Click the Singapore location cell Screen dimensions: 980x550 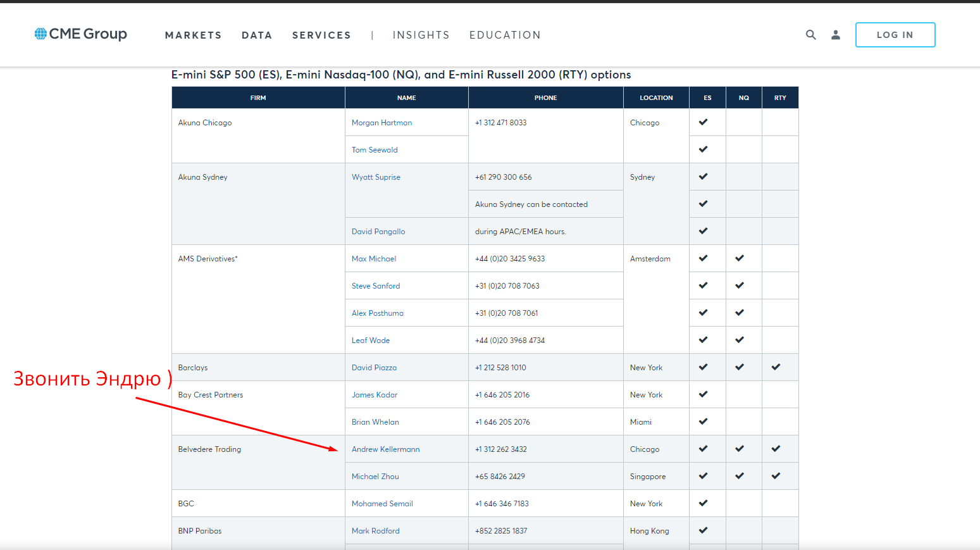click(x=656, y=476)
